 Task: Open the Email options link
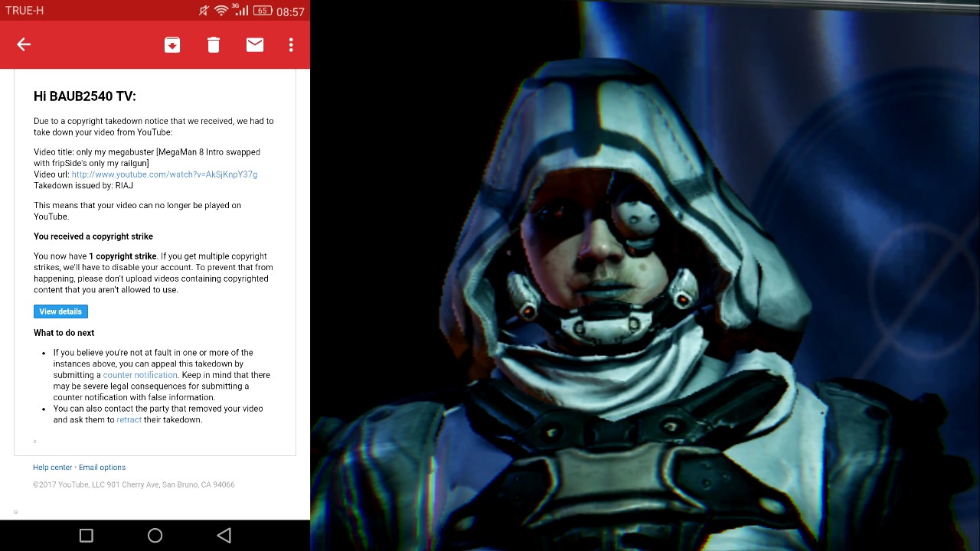point(102,467)
